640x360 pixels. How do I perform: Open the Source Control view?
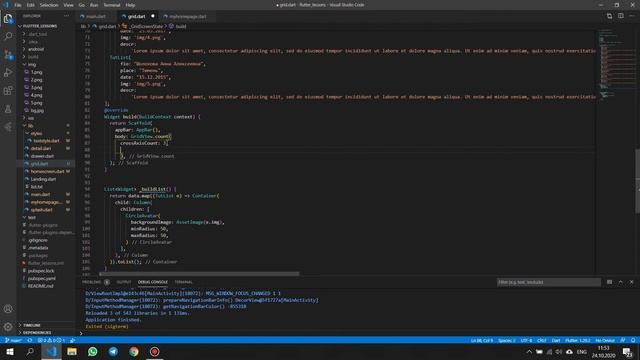pyautogui.click(x=8, y=55)
